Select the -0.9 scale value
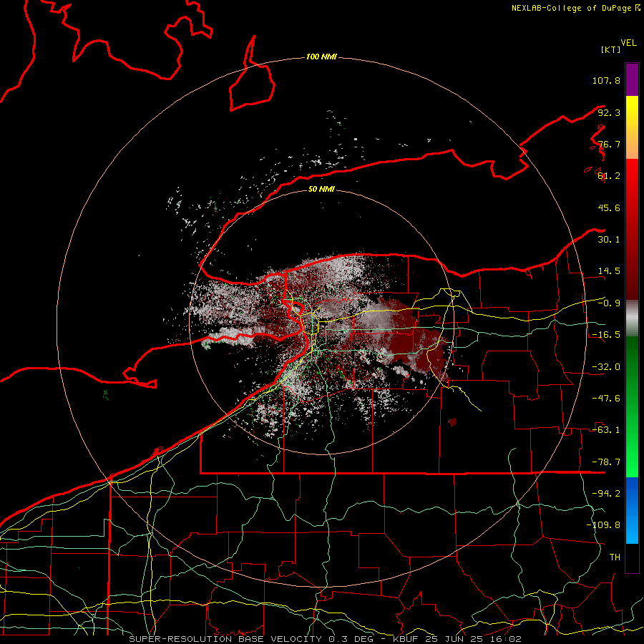This screenshot has width=644, height=644. pos(609,303)
